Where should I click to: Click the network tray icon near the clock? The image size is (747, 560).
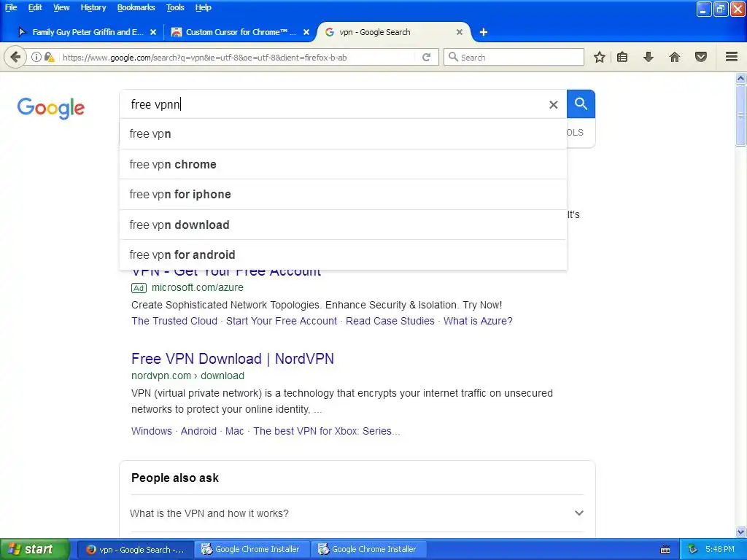pyautogui.click(x=692, y=549)
